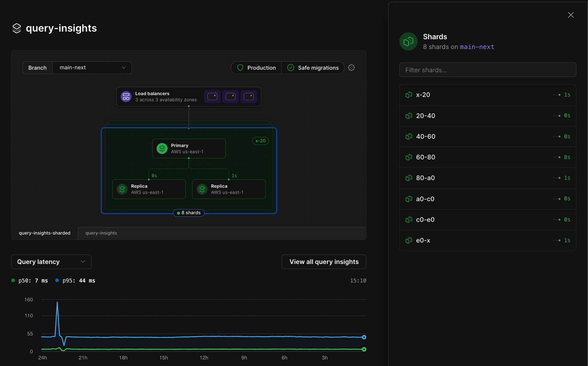Switch to query-insights-sharded keyspace tab

(45, 233)
